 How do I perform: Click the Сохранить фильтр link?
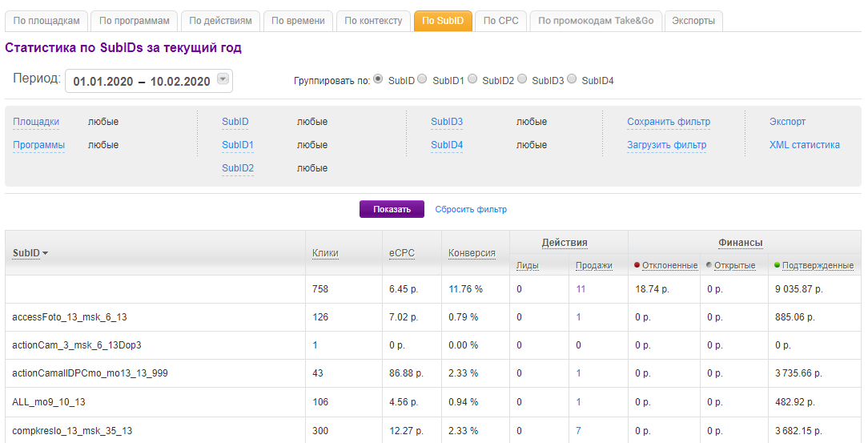pyautogui.click(x=669, y=122)
